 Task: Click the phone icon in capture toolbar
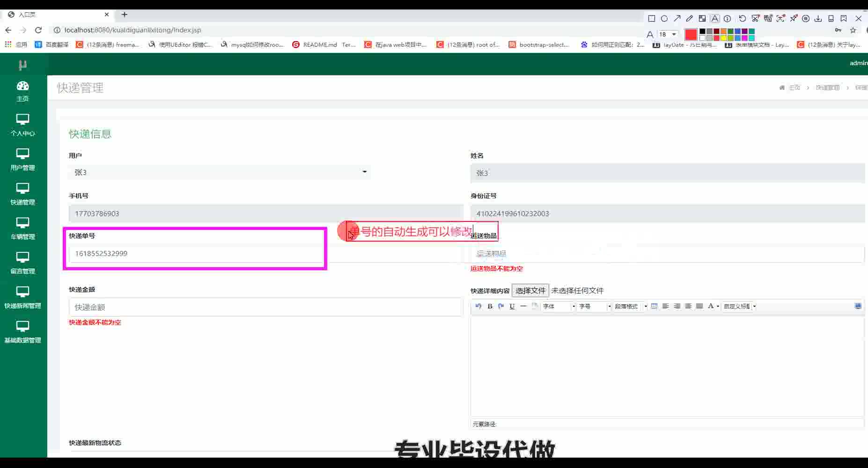(831, 19)
